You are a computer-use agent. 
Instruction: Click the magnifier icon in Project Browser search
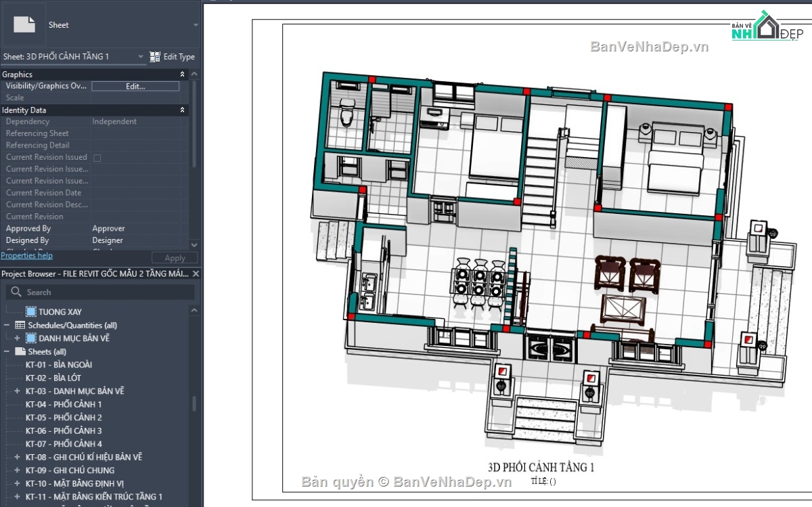point(16,292)
